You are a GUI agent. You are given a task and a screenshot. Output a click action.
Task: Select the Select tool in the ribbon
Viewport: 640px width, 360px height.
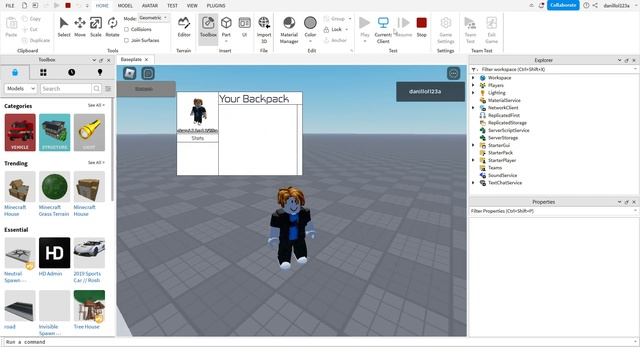64,27
